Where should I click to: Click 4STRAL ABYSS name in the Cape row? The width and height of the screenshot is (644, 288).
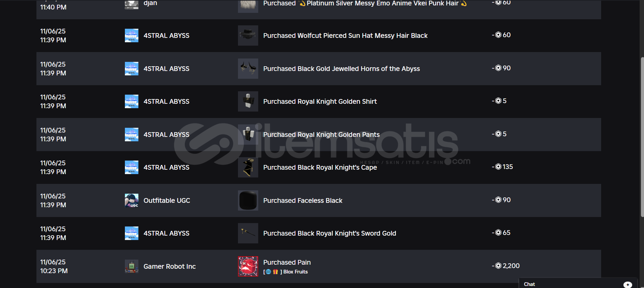[166, 167]
